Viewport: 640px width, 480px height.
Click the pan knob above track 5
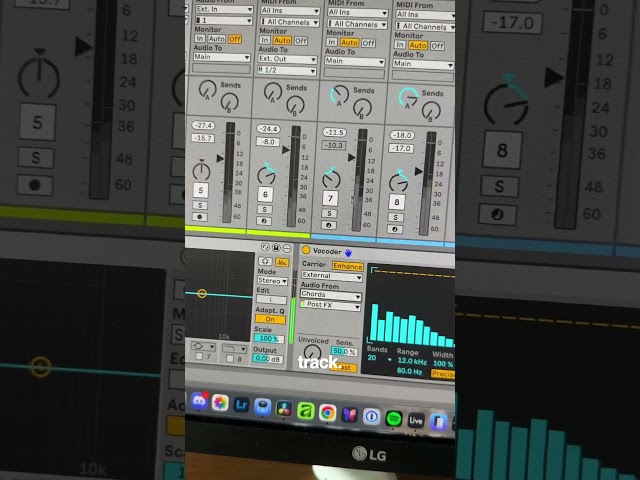click(x=201, y=170)
